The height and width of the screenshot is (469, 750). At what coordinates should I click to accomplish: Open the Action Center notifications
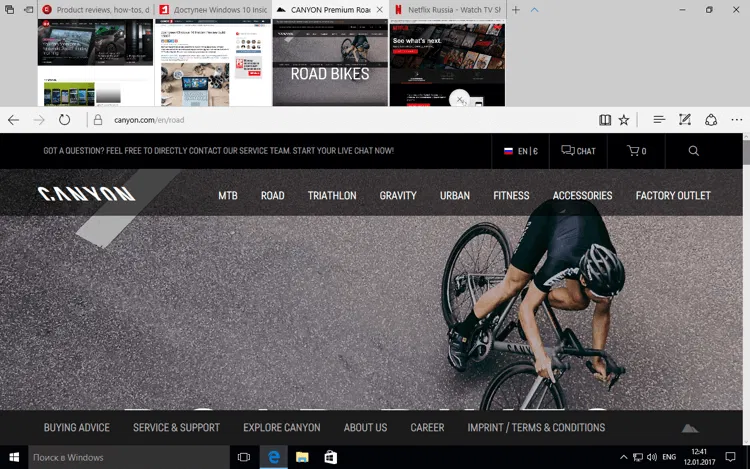coord(730,458)
